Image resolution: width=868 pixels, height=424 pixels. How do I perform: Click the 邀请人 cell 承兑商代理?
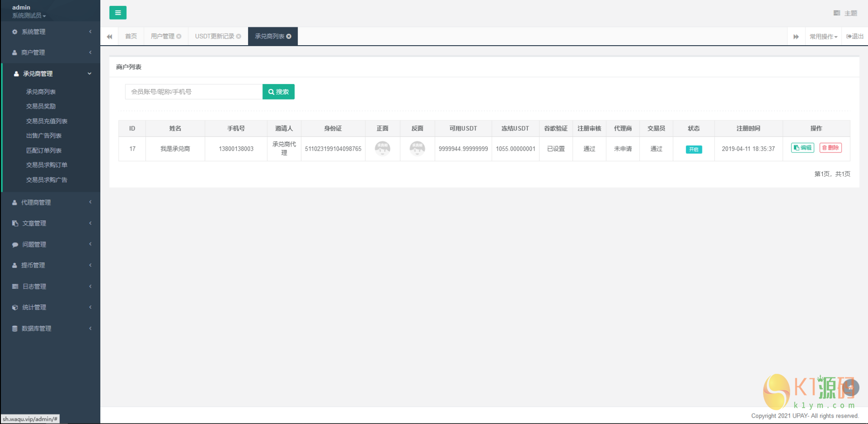[284, 149]
